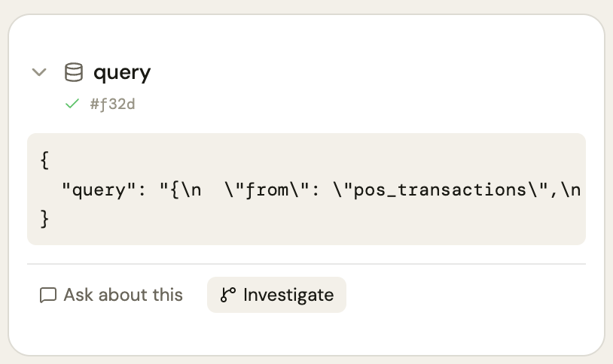Click the horizontal divider below the code

[x=306, y=264]
